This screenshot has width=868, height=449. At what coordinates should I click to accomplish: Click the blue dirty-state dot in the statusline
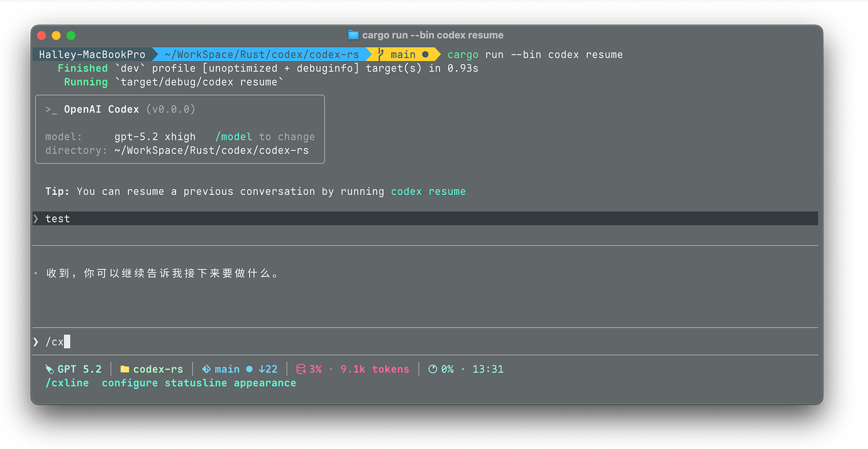(x=249, y=370)
